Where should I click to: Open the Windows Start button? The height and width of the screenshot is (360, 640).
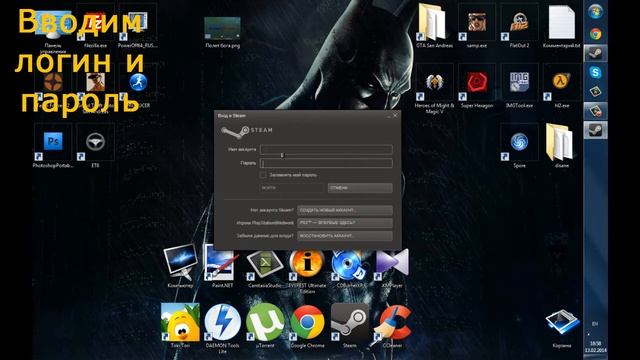pos(596,11)
